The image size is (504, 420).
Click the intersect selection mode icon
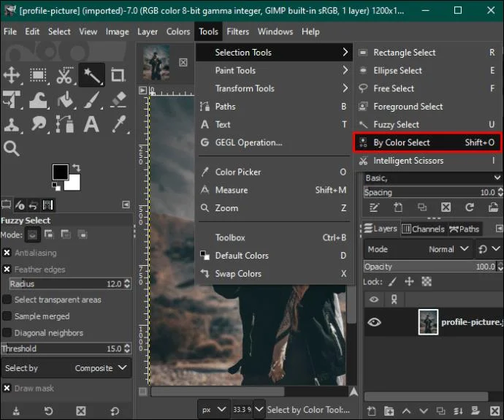point(83,234)
